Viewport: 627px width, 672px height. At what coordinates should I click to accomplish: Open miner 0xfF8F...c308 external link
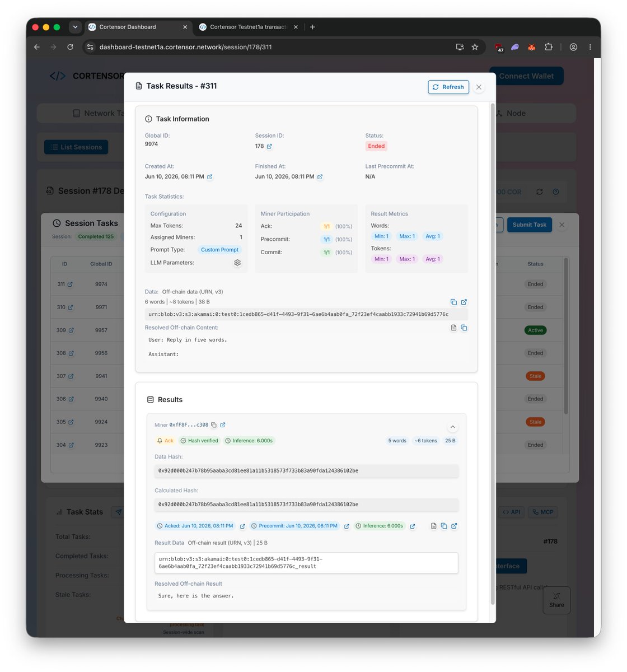click(223, 425)
